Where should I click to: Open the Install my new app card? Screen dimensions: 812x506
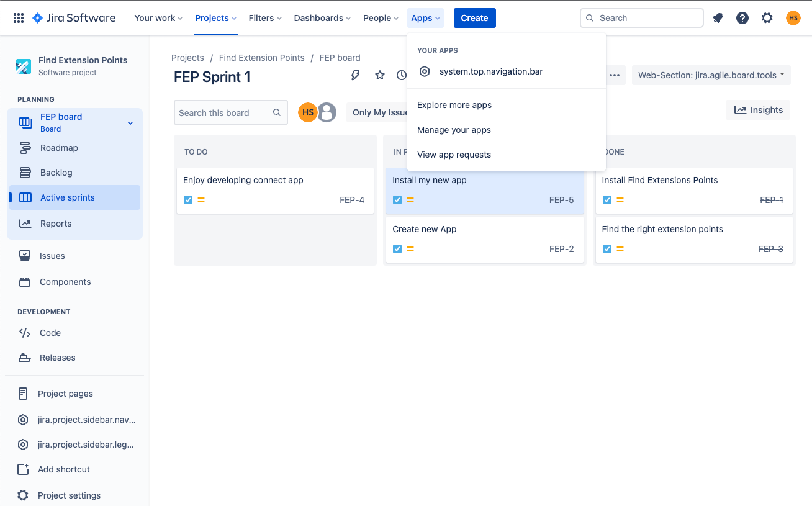click(x=485, y=191)
